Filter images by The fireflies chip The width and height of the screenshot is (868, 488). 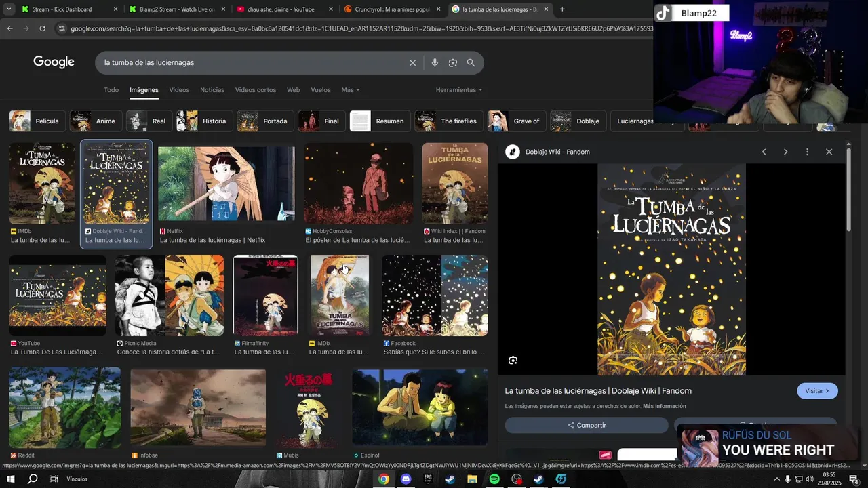pyautogui.click(x=449, y=121)
